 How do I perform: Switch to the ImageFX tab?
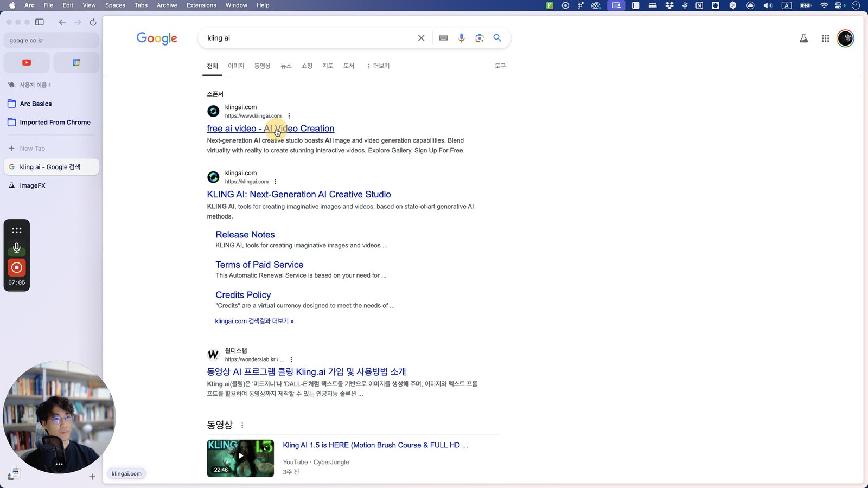point(52,185)
